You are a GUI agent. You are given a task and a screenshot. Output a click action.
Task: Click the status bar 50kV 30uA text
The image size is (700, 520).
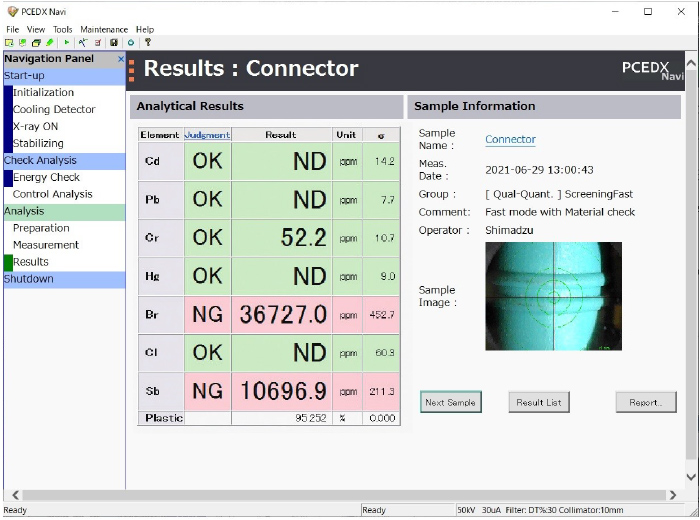479,510
